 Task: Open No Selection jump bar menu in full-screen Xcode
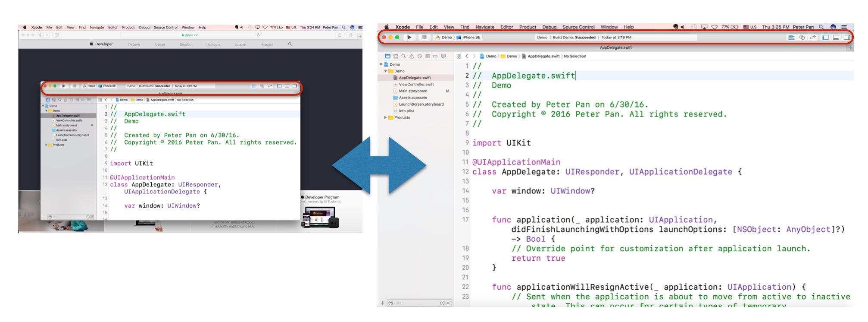[575, 56]
